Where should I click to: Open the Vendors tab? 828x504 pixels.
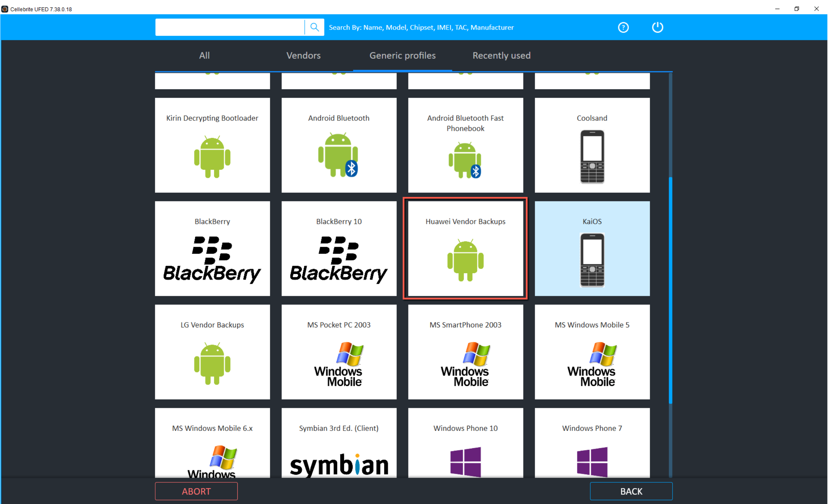pos(304,56)
